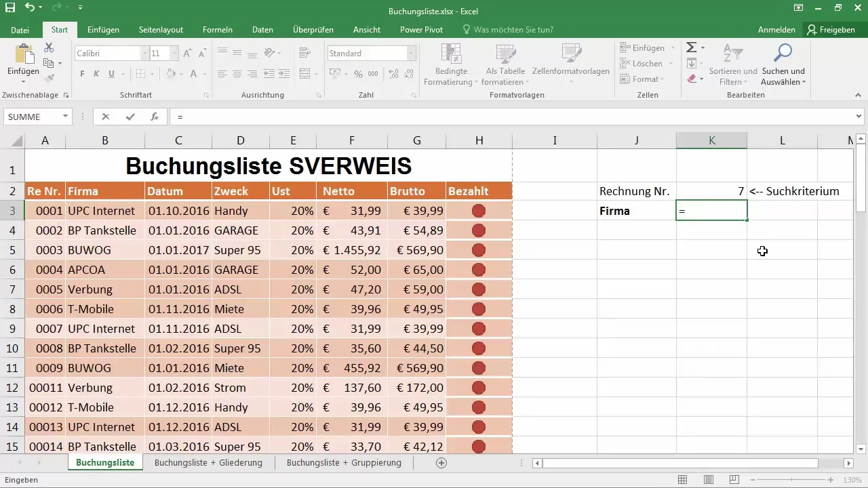Select column header K
This screenshot has width=868, height=488.
(711, 140)
